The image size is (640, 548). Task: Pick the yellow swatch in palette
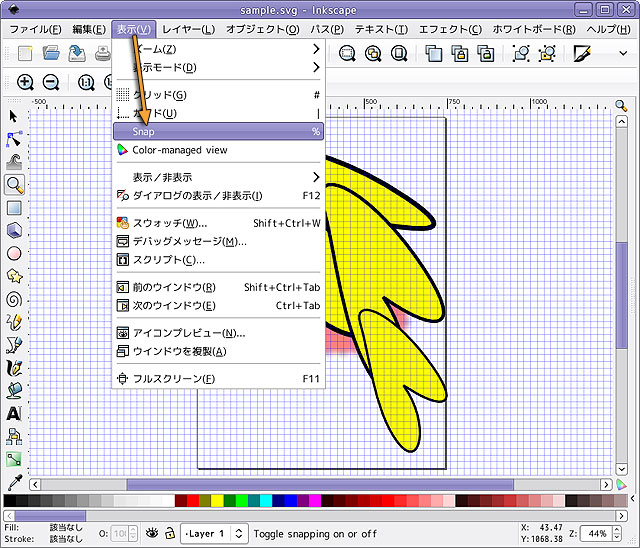point(218,501)
